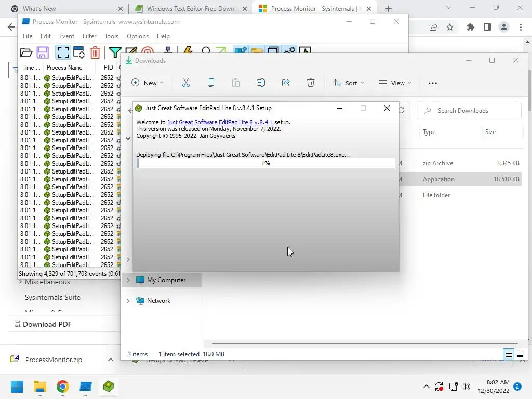
Task: Open the Windows Start menu
Action: [x=17, y=387]
